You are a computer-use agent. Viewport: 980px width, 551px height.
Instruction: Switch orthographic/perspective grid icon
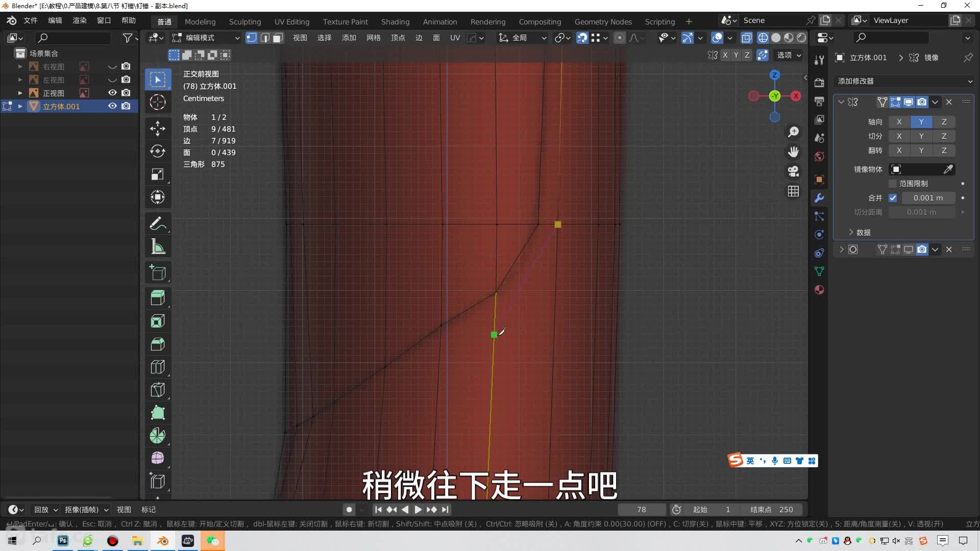pyautogui.click(x=793, y=191)
